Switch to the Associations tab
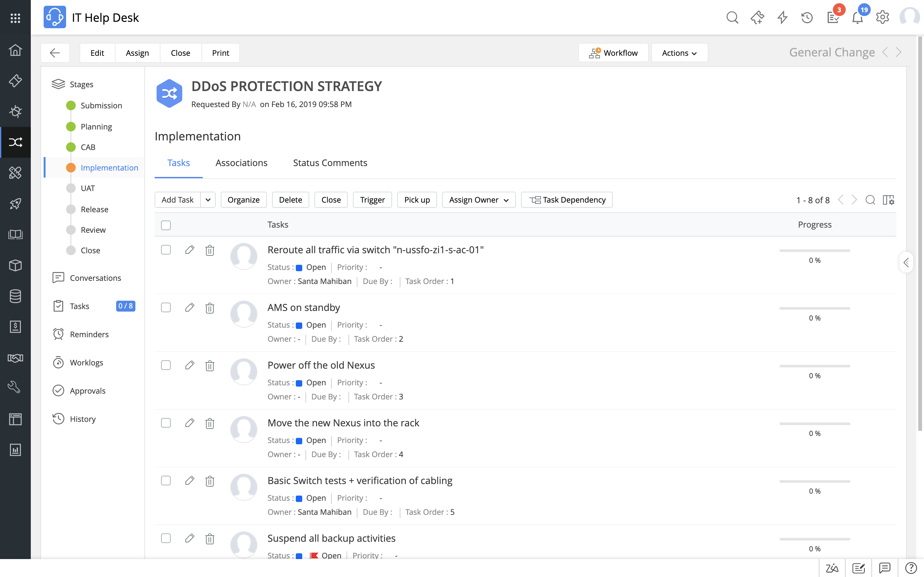 (x=241, y=163)
